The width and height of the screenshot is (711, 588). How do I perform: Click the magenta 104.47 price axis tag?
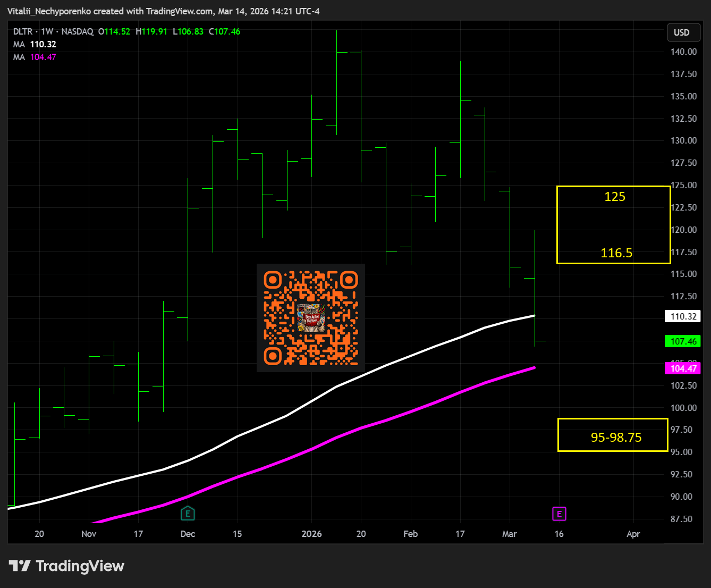(x=683, y=368)
